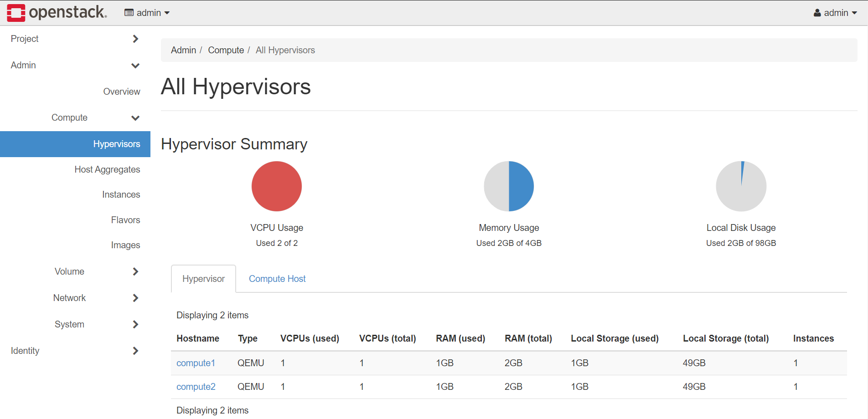Click the Instances column header
The width and height of the screenshot is (868, 419).
(813, 338)
